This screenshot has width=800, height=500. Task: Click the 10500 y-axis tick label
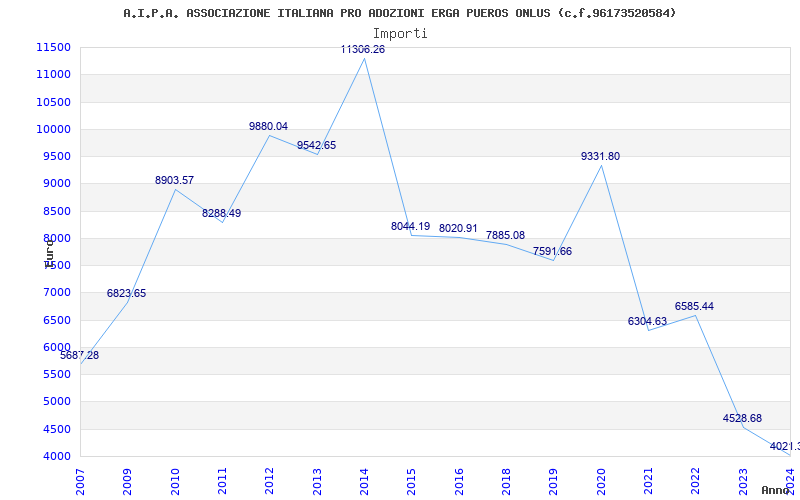53,102
